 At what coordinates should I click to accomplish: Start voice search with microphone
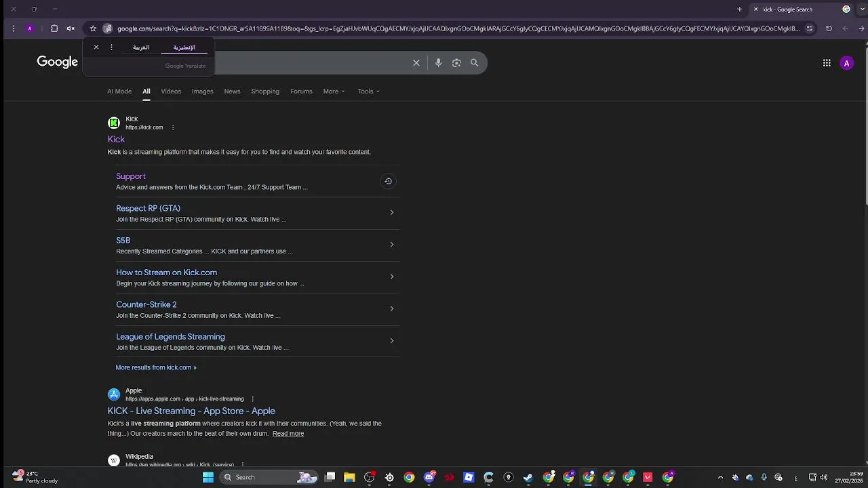pos(438,63)
